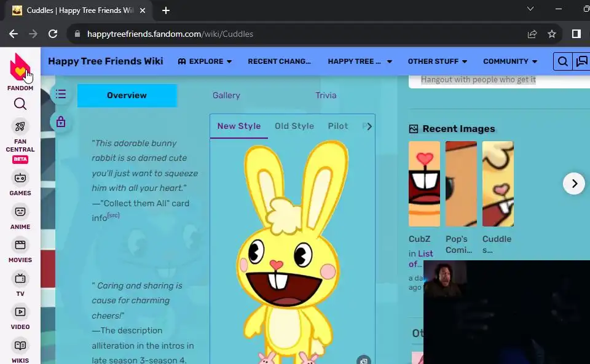Open the Video play icon

[x=20, y=312]
